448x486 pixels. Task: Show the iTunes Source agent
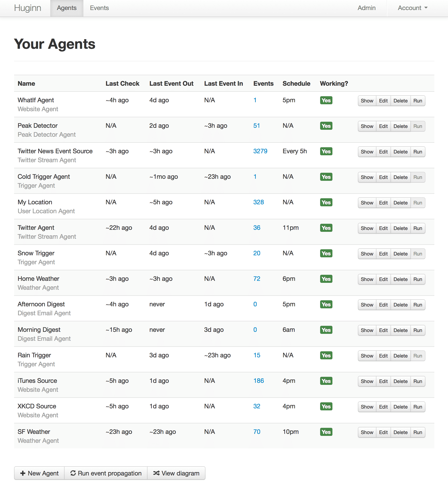367,382
